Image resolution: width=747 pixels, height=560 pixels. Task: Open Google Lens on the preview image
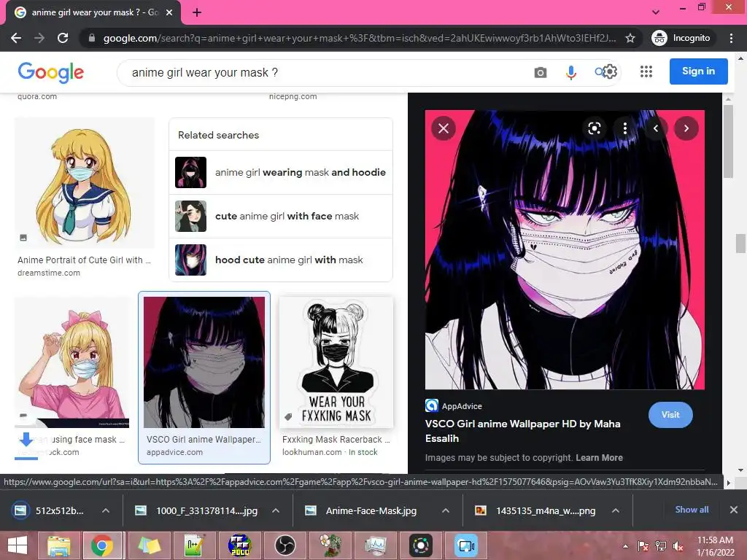[x=594, y=128]
